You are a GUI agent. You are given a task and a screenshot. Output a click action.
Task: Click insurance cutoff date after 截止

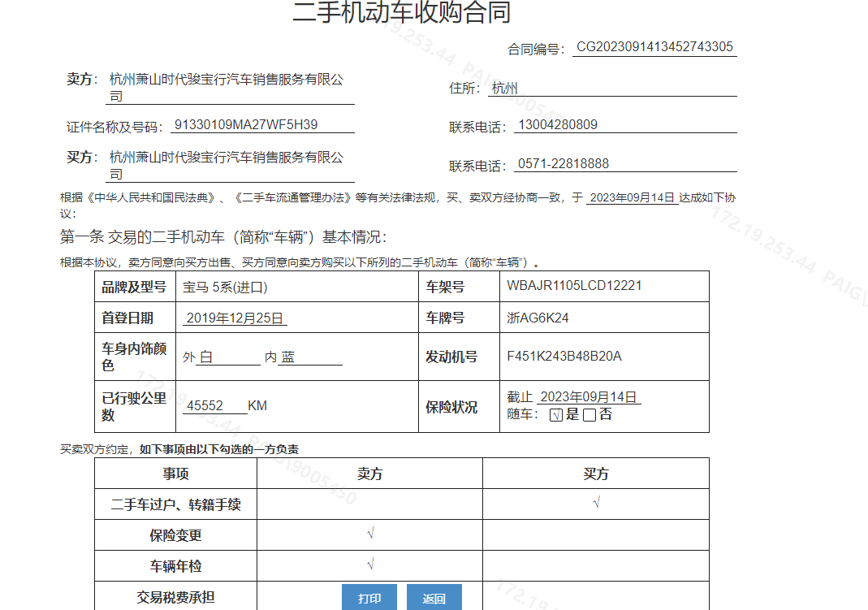[589, 397]
